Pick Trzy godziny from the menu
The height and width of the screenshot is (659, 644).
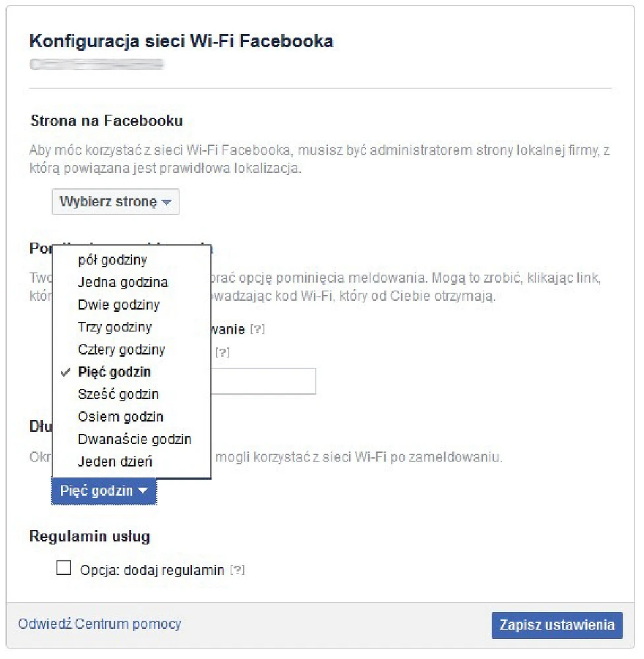pyautogui.click(x=115, y=328)
